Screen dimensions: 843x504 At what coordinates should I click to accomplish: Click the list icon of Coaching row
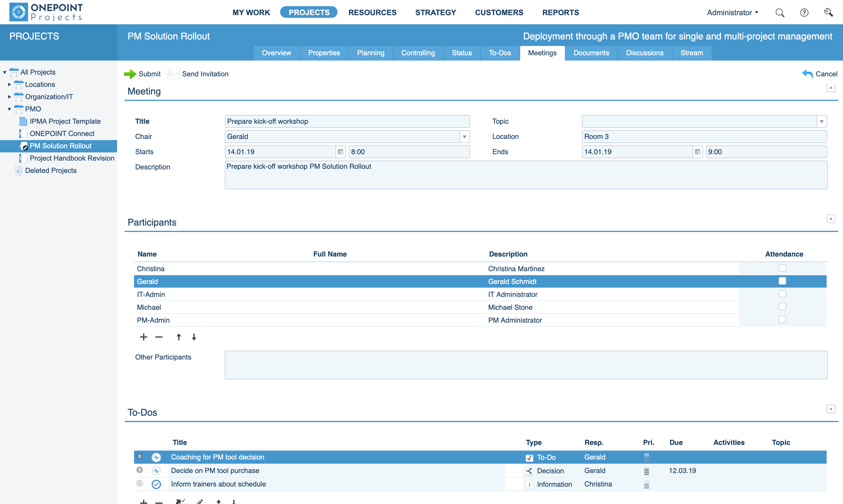tap(140, 456)
